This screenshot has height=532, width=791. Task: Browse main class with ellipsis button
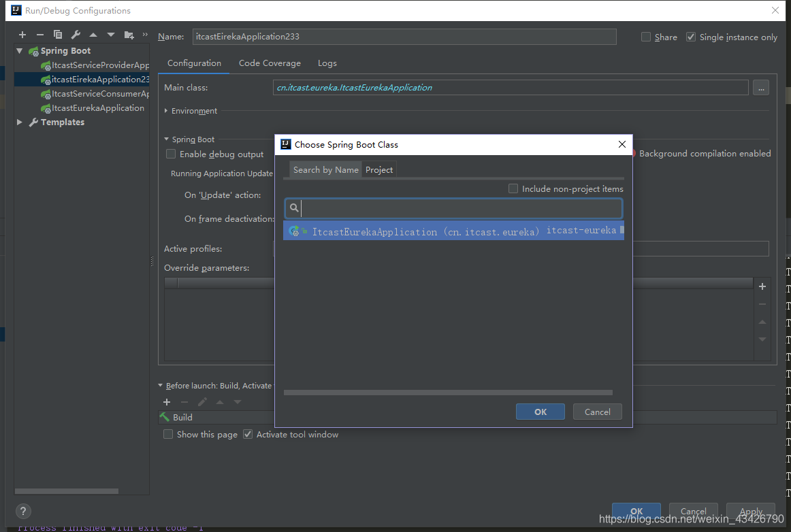761,88
